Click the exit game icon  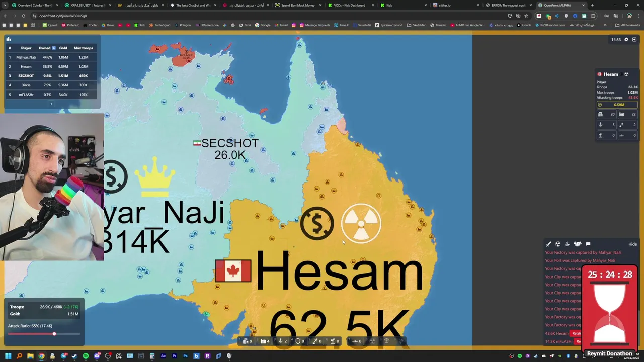pyautogui.click(x=634, y=39)
